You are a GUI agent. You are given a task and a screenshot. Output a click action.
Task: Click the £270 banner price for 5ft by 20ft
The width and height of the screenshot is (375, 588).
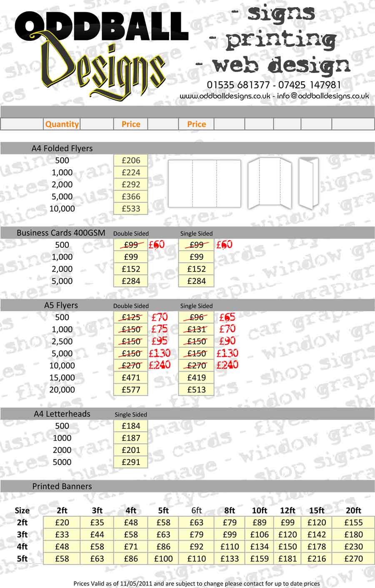(x=353, y=559)
